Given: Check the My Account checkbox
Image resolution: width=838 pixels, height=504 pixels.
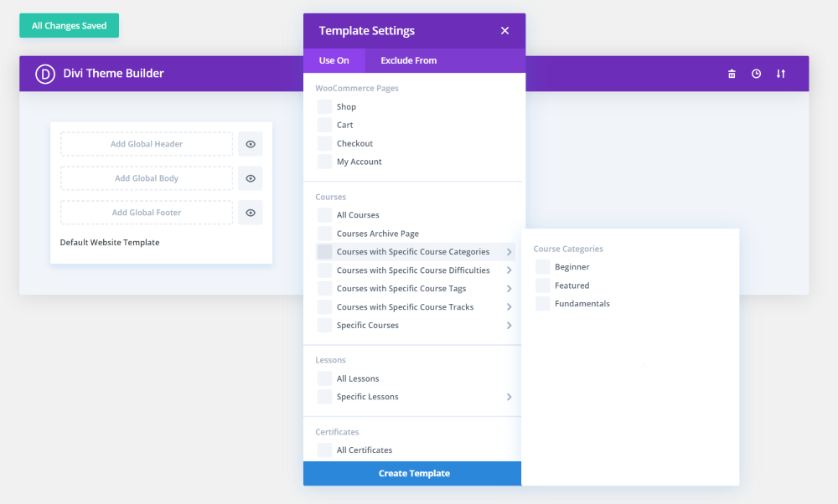Looking at the screenshot, I should [324, 162].
